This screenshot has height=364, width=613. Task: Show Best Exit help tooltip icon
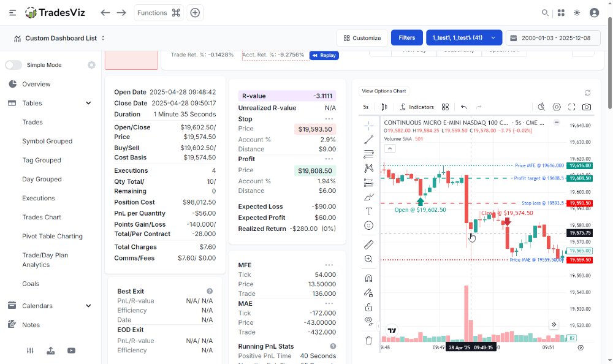[x=210, y=291]
